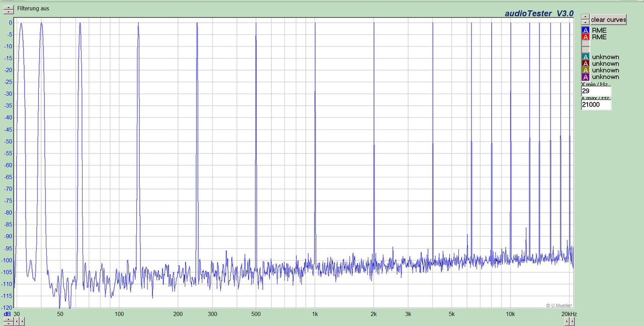Click the '20kHz' frequency axis label
This screenshot has height=326, width=644.
click(570, 314)
